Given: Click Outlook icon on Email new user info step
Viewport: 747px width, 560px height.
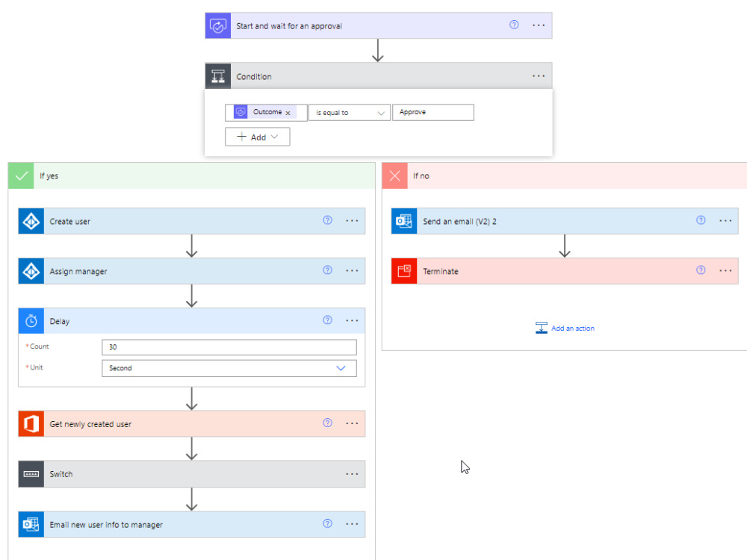Looking at the screenshot, I should tap(31, 524).
